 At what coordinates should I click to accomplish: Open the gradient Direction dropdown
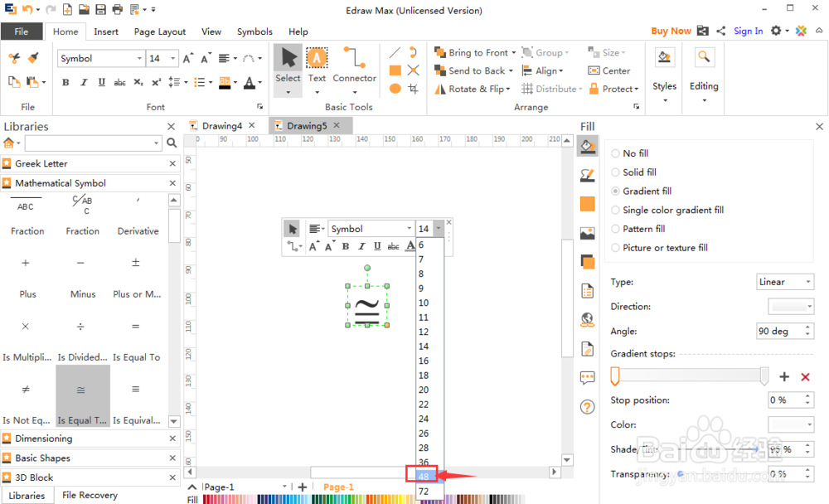[x=790, y=306]
